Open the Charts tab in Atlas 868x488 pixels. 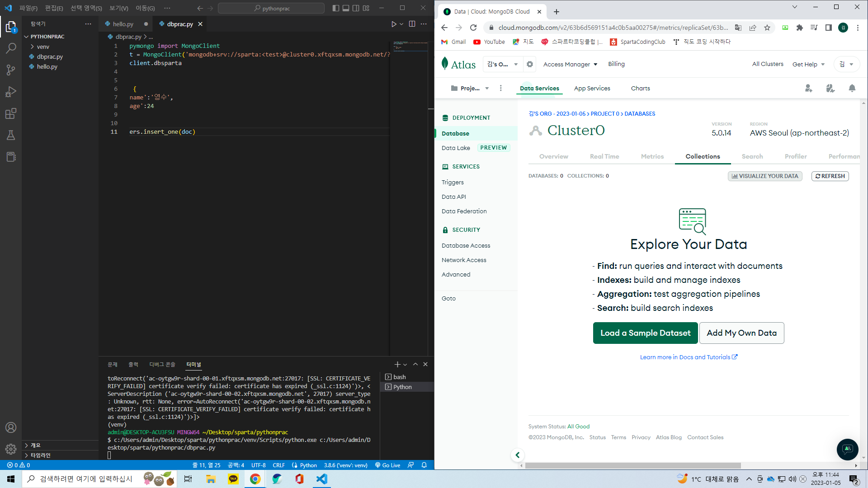(641, 88)
